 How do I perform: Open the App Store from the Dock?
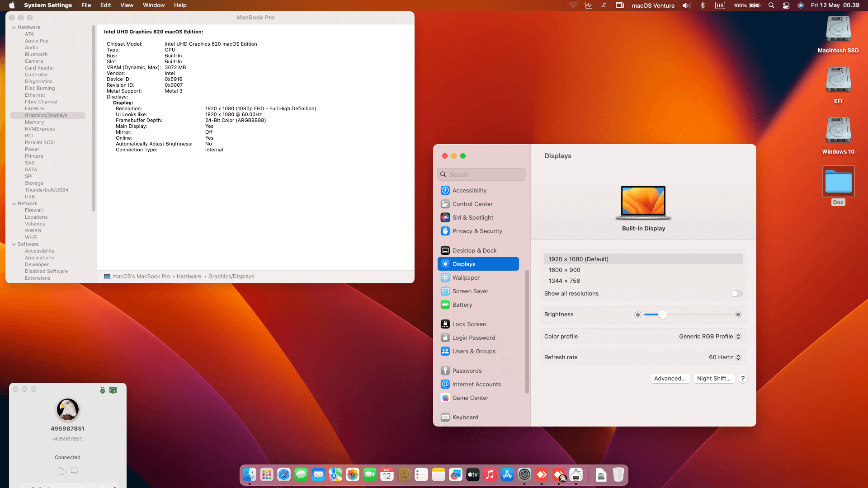507,475
